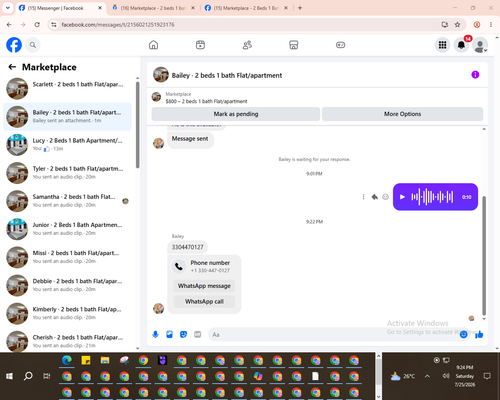The image size is (500, 400).
Task: Choose the sticker icon in message composer
Action: (x=183, y=334)
